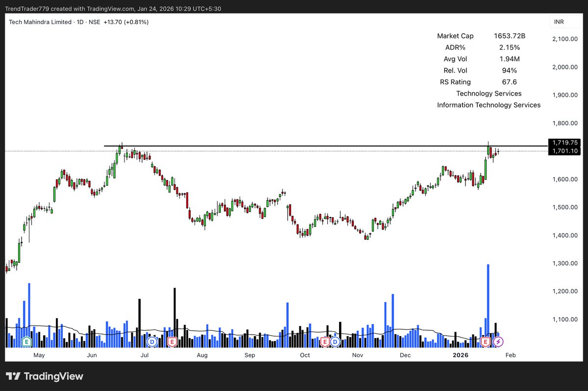Click the Information Technology Services industry text
Screen dimensions: 588x391
point(489,105)
